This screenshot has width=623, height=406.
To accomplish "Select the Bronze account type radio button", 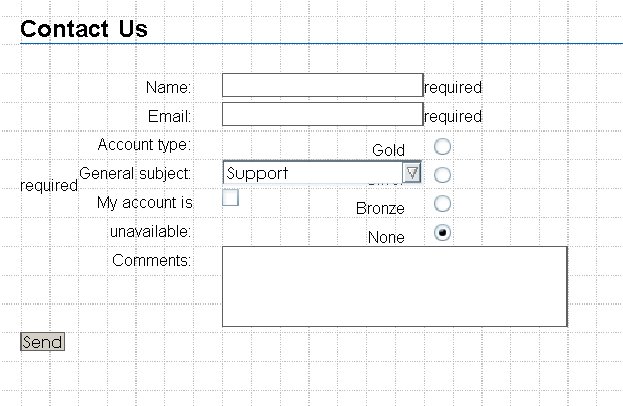I will (443, 204).
